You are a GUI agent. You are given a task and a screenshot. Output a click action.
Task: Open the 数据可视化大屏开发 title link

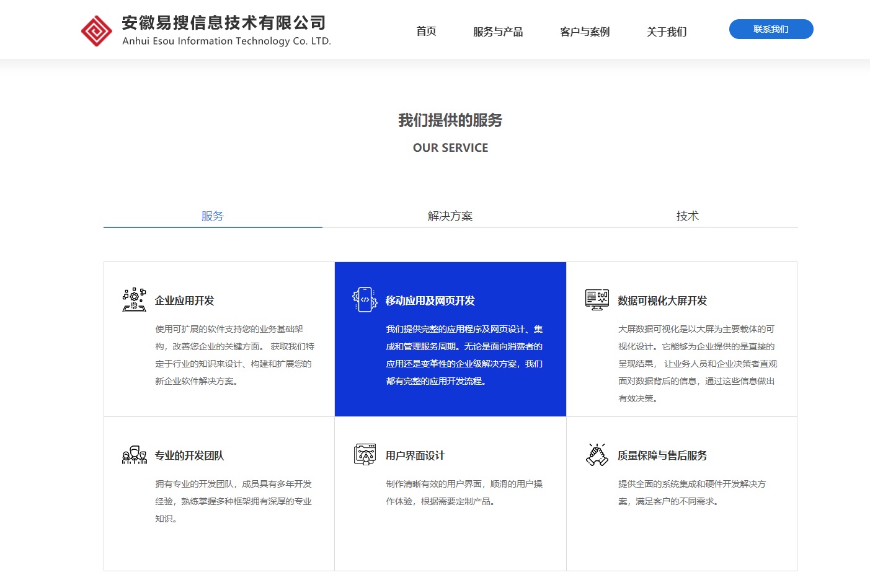(662, 301)
